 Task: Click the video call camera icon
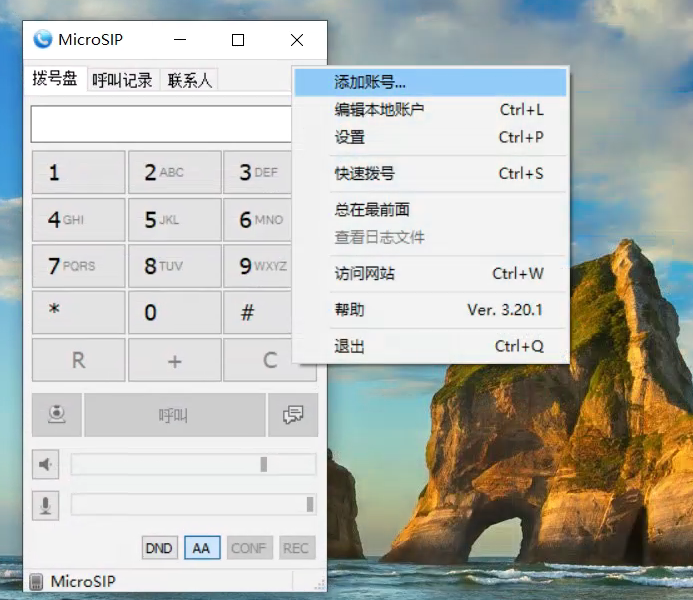click(57, 415)
